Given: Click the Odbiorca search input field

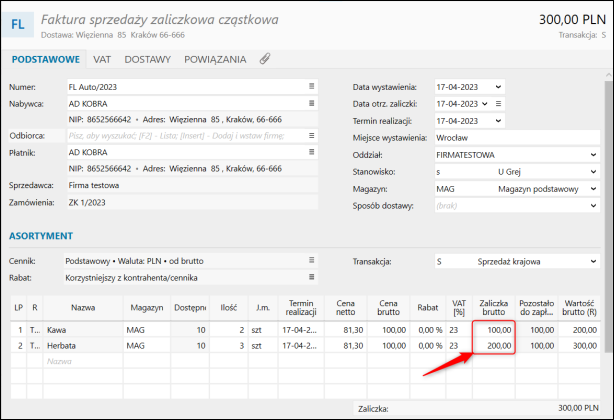Looking at the screenshot, I should (185, 136).
